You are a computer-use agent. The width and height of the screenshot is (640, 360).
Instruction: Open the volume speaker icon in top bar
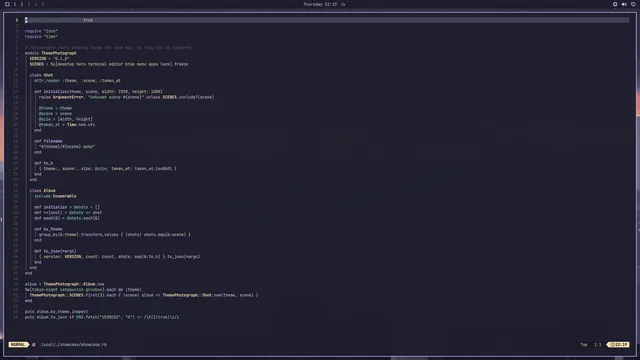[624, 4]
